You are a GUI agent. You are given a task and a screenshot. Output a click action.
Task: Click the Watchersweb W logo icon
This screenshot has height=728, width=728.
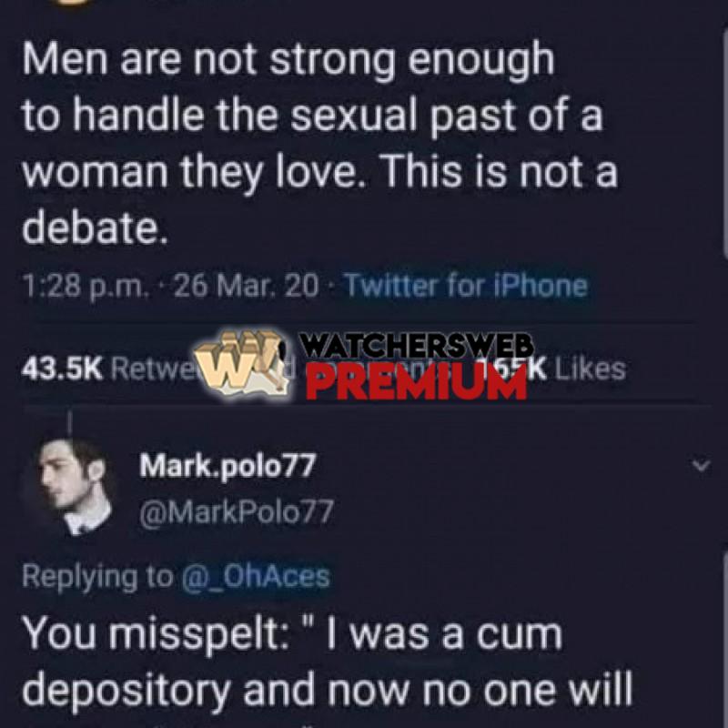tap(240, 361)
